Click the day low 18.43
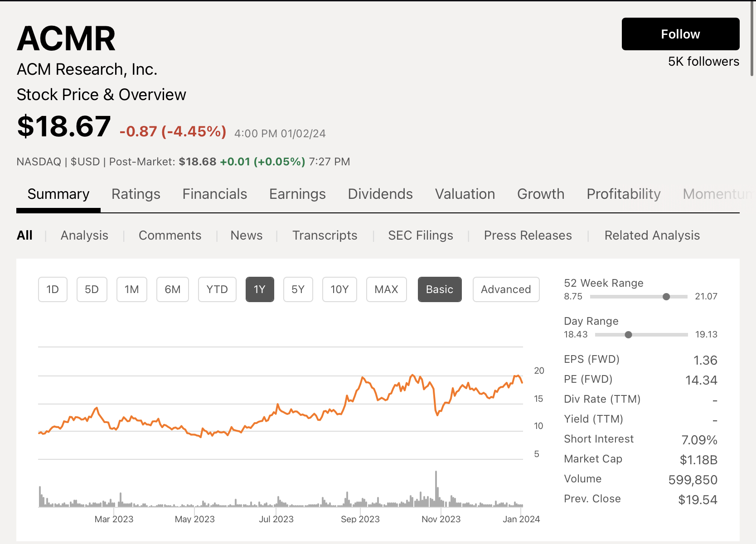This screenshot has width=756, height=544. click(576, 335)
